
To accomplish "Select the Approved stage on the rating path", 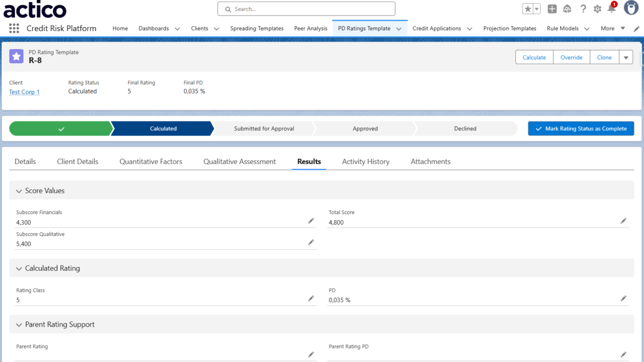I will point(365,128).
